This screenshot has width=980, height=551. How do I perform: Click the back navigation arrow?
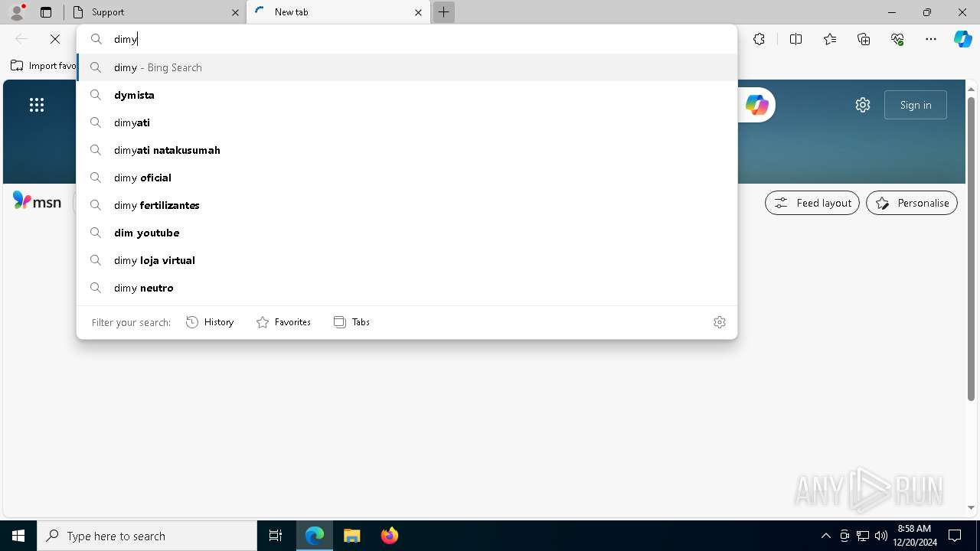click(21, 39)
